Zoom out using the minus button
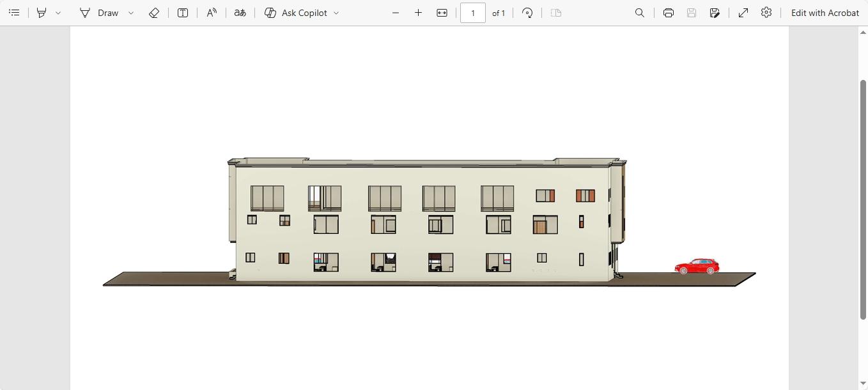 coord(396,13)
